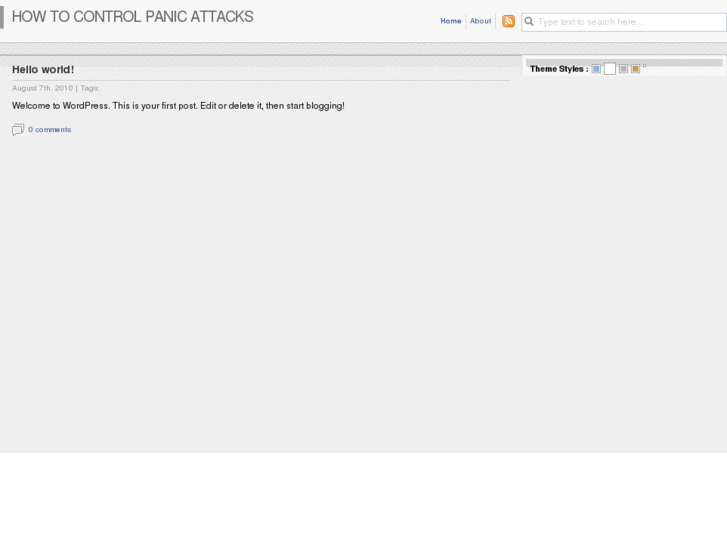Go to the 'How to Control Panic Attacks' site title
727x545 pixels.
tap(133, 17)
